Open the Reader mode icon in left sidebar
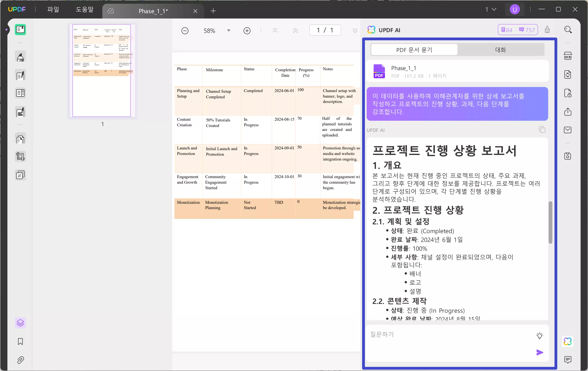The height and width of the screenshot is (371, 588). point(20,30)
